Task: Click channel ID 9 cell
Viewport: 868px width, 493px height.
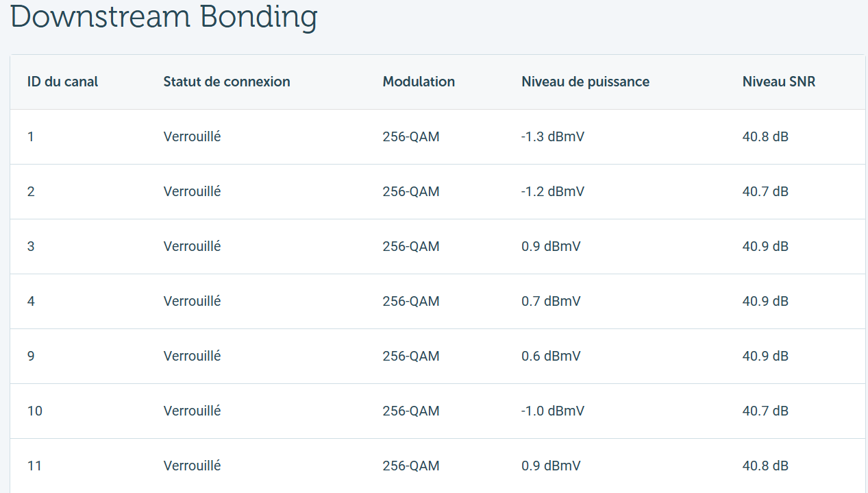Action: coord(31,356)
